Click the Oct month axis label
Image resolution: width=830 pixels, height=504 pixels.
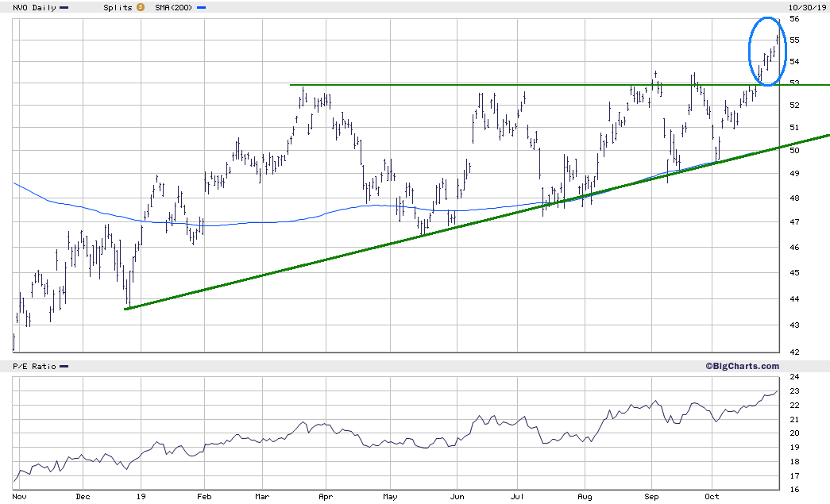[712, 497]
